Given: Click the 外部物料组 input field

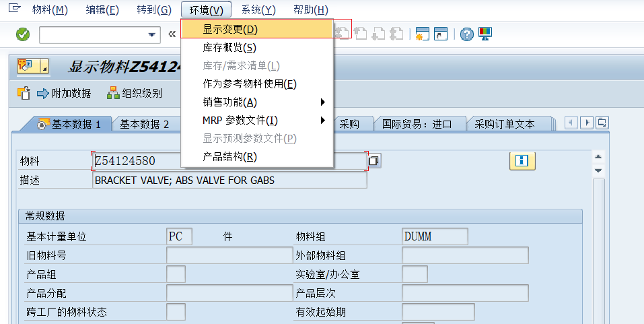Looking at the screenshot, I should (x=465, y=255).
